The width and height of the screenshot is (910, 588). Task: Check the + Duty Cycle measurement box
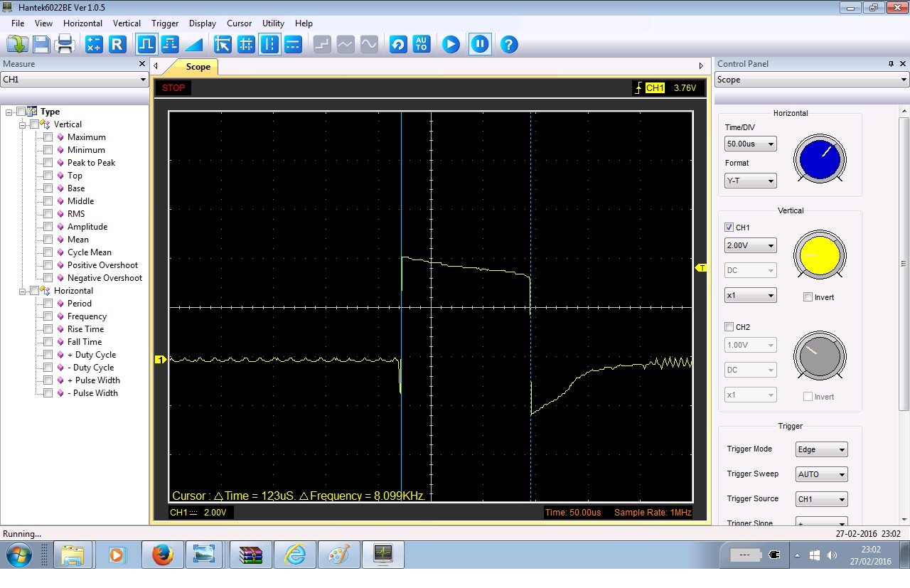click(48, 355)
